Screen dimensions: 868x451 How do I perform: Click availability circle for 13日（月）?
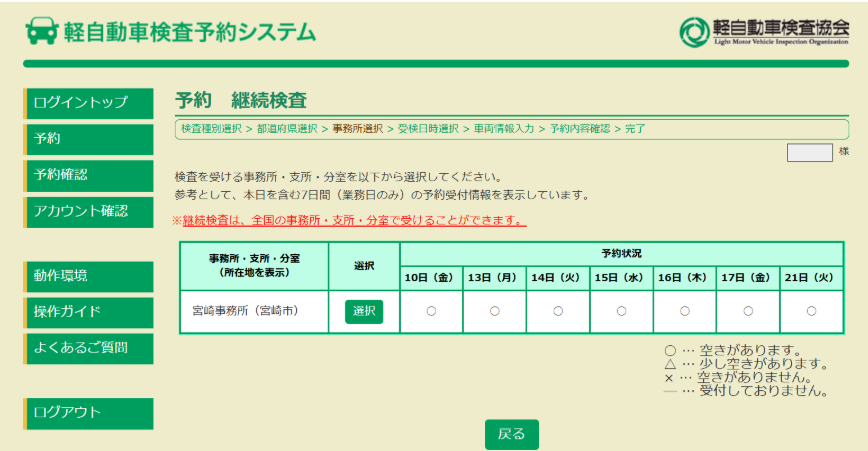495,312
